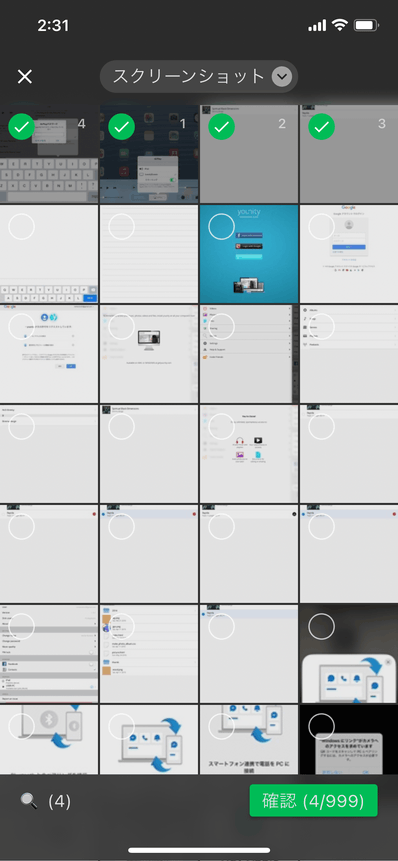Close the photo picker with the X icon
398x861 pixels.
pos(25,77)
